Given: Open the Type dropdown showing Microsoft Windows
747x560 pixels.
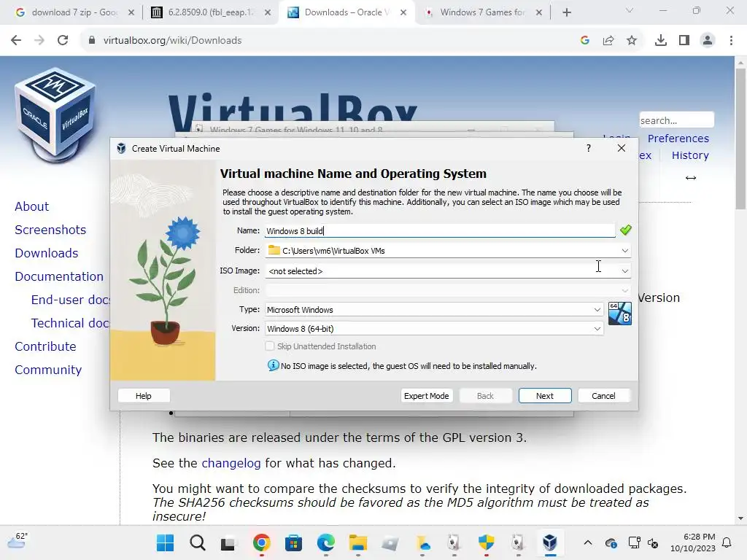Looking at the screenshot, I should 433,309.
